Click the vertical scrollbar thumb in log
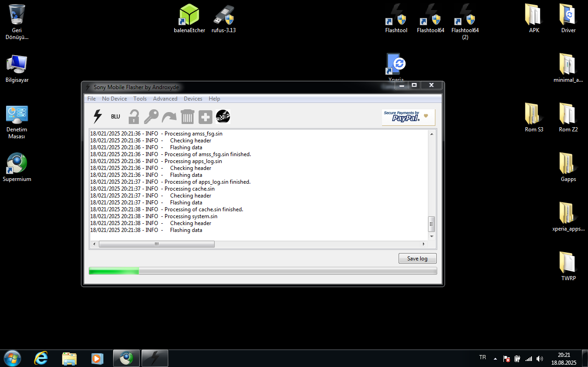The image size is (588, 367). (431, 224)
